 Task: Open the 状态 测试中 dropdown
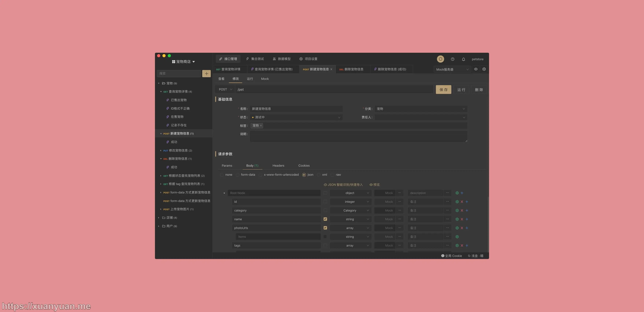click(296, 117)
